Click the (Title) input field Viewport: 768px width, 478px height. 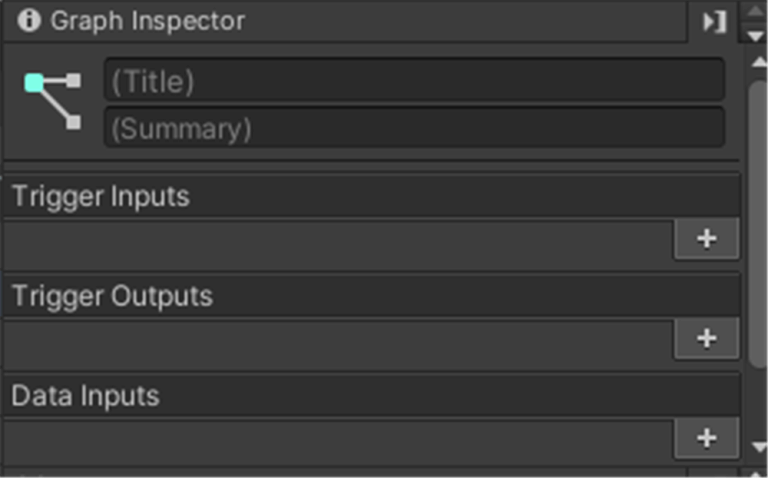(x=414, y=80)
